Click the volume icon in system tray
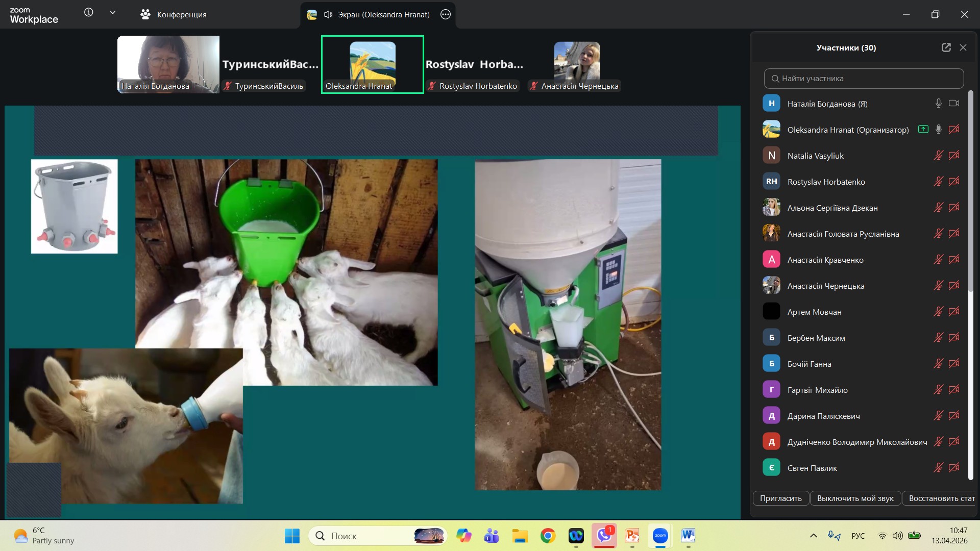The width and height of the screenshot is (980, 551). click(897, 536)
